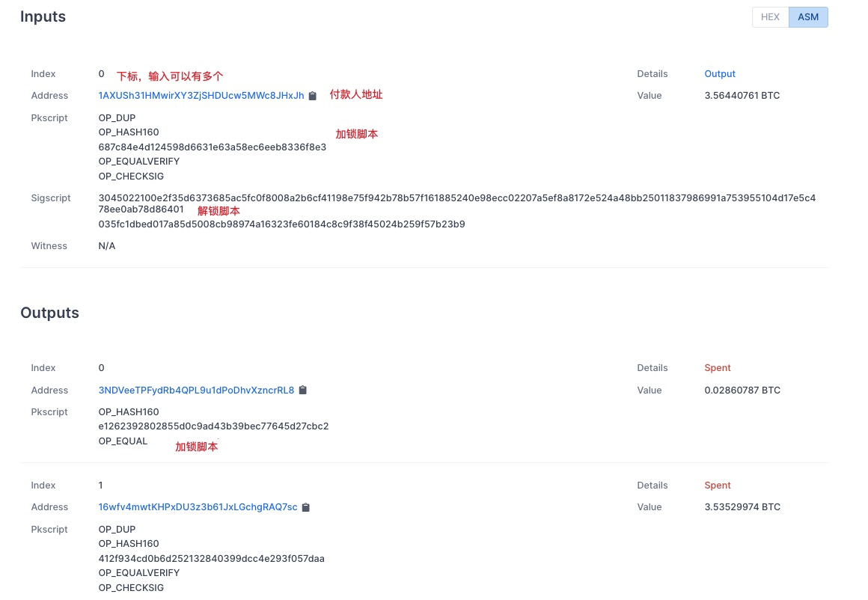Screen dimensions: 868x600
Task: Click OP_EQUAL in output 0 pkscript
Action: click(123, 441)
